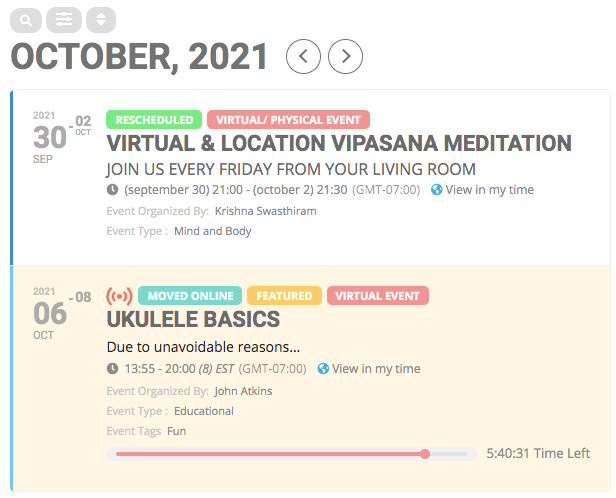Select the Virtual/ Physical Event tag
616x498 pixels.
coord(288,120)
